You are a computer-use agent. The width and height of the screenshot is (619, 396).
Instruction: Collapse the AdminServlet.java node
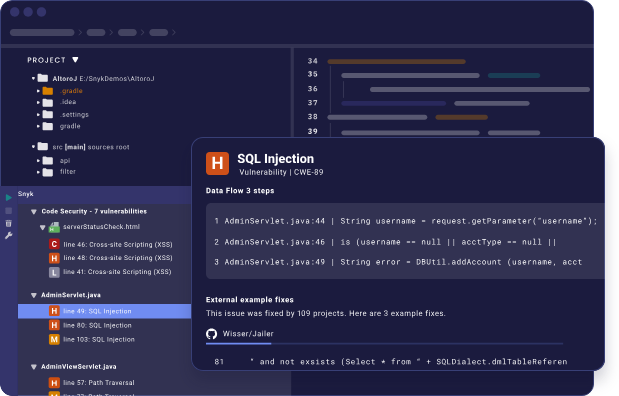coord(34,295)
